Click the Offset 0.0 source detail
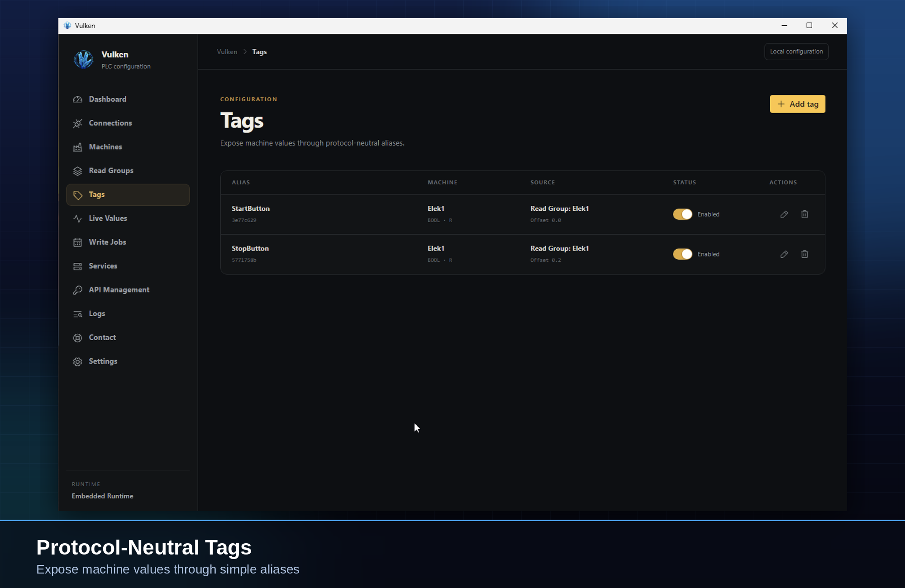The image size is (905, 588). 546,220
